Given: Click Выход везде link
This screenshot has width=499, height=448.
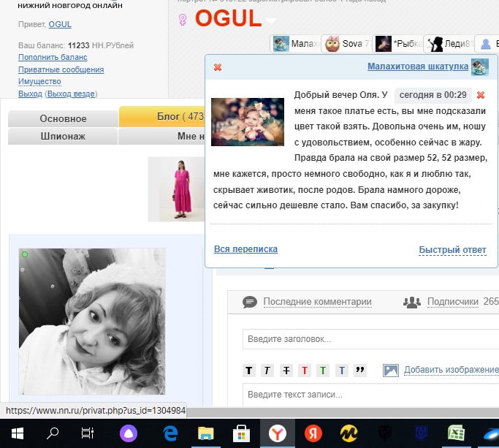Looking at the screenshot, I should point(71,94).
